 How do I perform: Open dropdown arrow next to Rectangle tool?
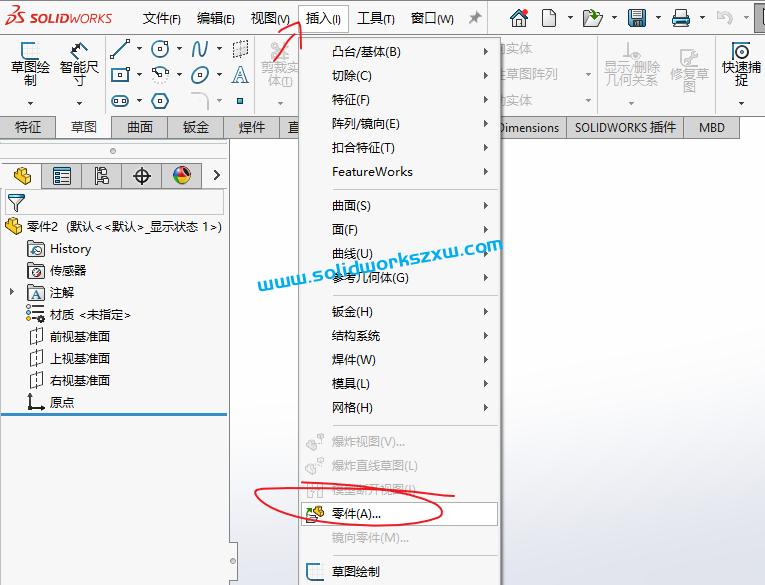tap(140, 75)
